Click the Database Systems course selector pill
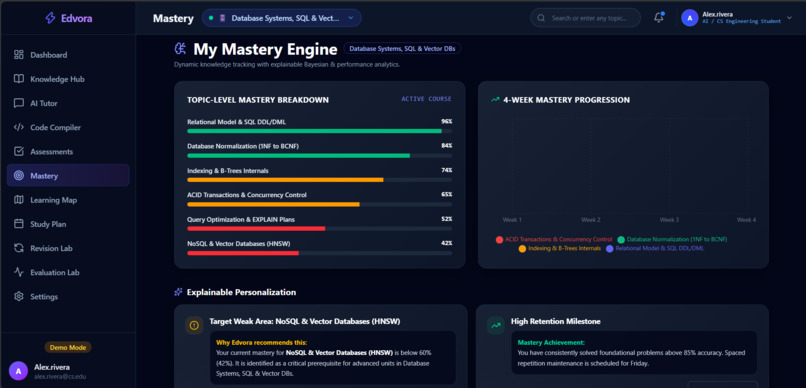Image resolution: width=806 pixels, height=388 pixels. [x=282, y=18]
